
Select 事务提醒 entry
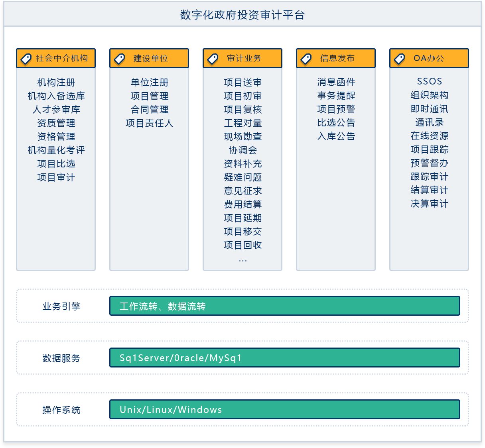(336, 96)
